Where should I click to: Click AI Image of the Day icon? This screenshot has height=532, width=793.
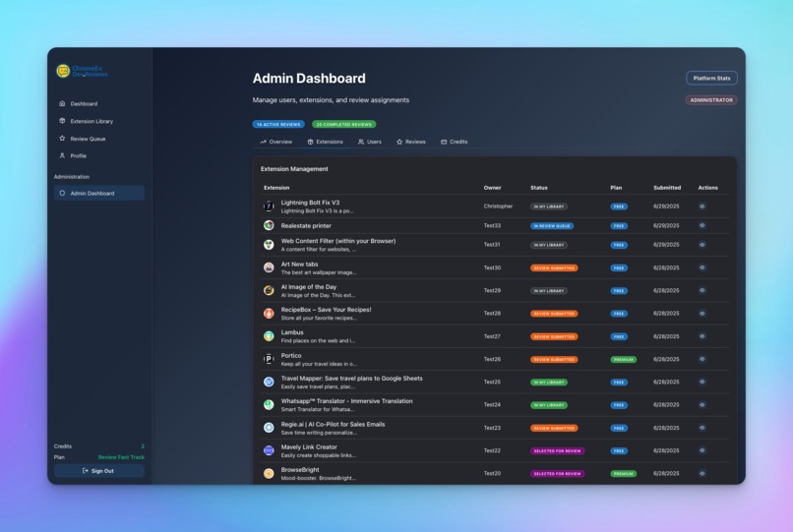[x=269, y=290]
